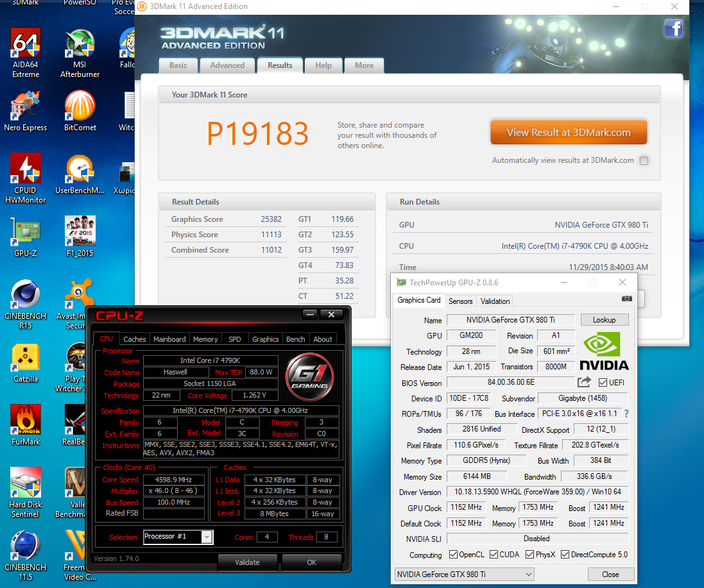Switch to Advanced tab in 3DMark
Viewport: 704px width, 588px height.
(227, 65)
